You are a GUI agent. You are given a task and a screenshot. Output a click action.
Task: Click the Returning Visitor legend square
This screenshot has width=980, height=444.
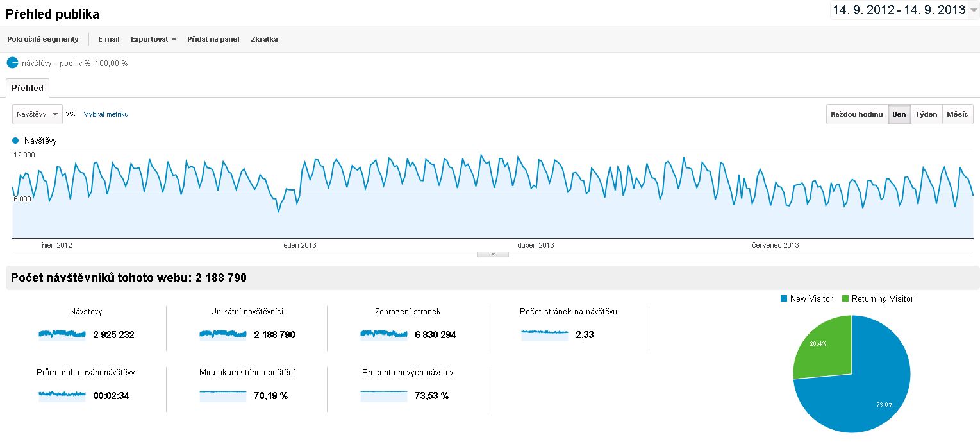coord(845,298)
